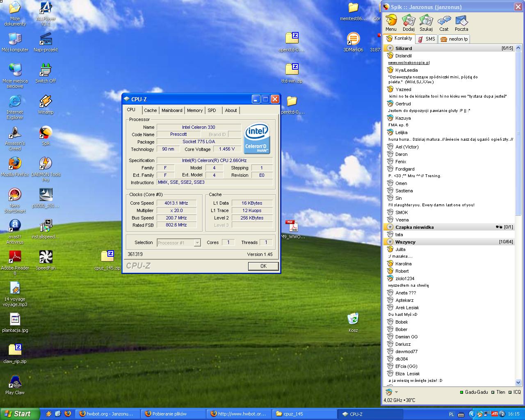
Task: Open the Czat icon in Spik
Action: [x=444, y=23]
